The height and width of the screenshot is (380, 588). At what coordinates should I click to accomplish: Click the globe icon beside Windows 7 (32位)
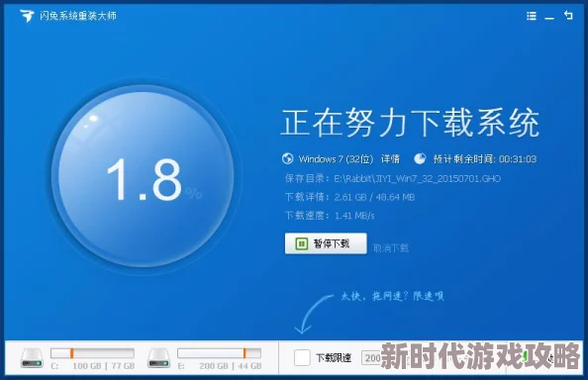point(288,159)
